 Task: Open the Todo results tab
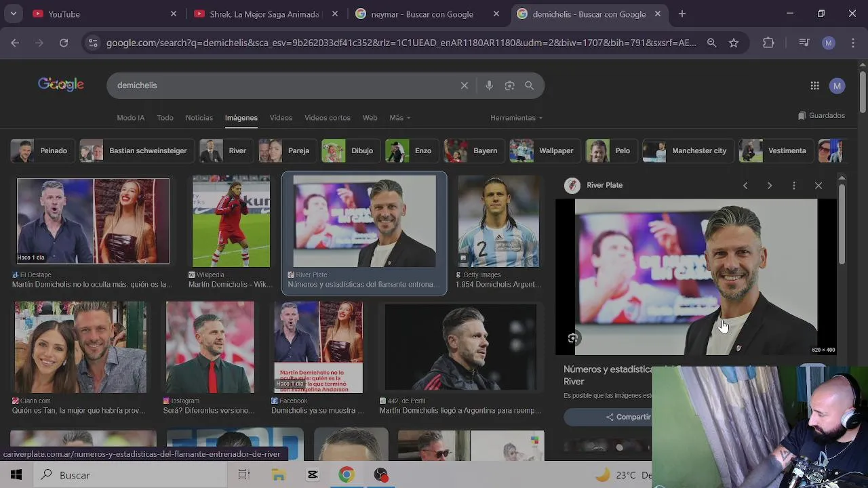[x=165, y=118]
